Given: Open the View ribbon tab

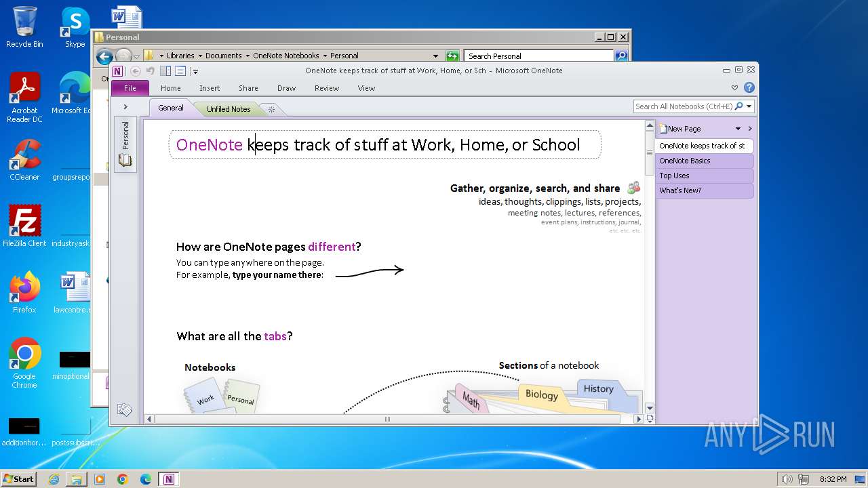Looking at the screenshot, I should 366,88.
